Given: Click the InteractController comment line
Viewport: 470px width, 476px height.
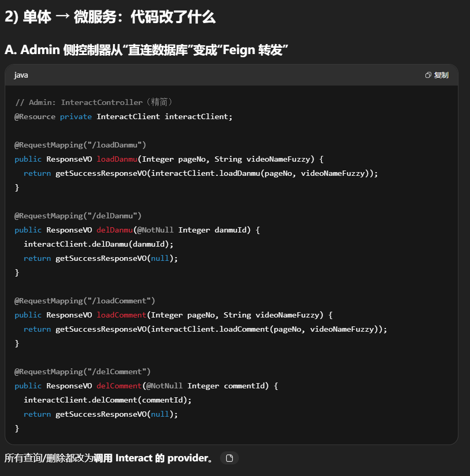Looking at the screenshot, I should pos(93,102).
